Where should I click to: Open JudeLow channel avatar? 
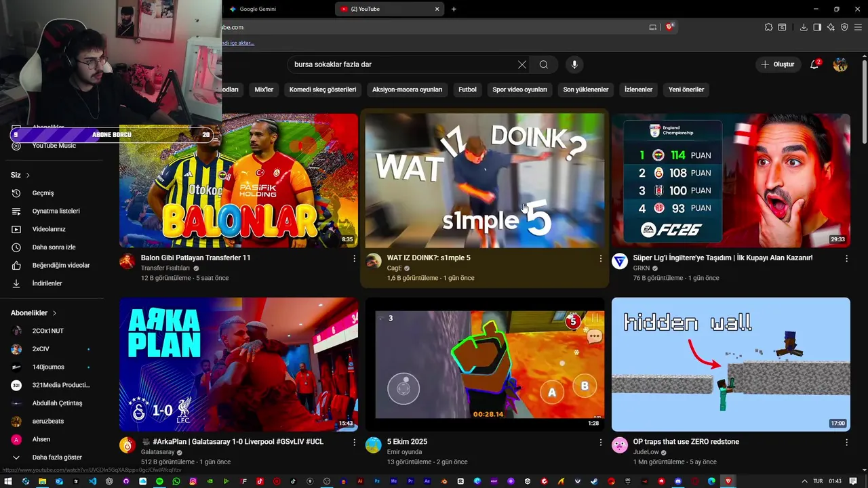[x=620, y=445]
